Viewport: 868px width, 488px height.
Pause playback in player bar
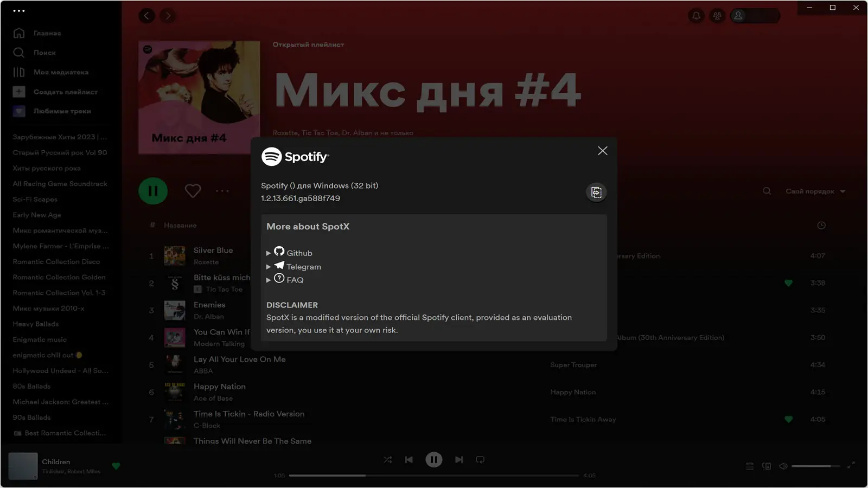433,460
